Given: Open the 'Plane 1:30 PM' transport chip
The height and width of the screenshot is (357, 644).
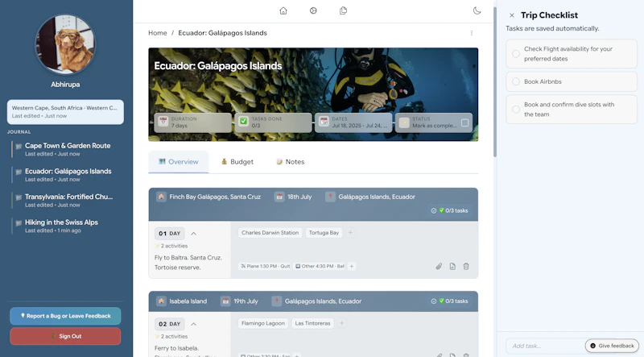Looking at the screenshot, I should [266, 266].
